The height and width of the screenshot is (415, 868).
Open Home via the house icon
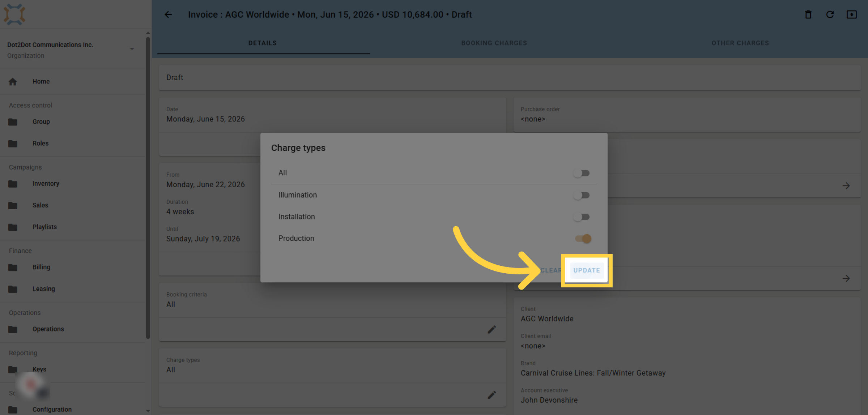coord(13,82)
